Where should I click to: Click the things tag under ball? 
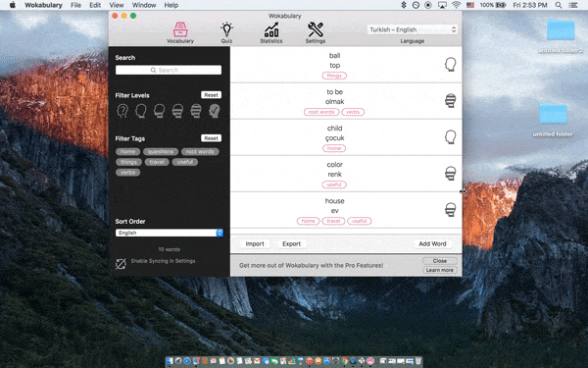[x=334, y=76]
